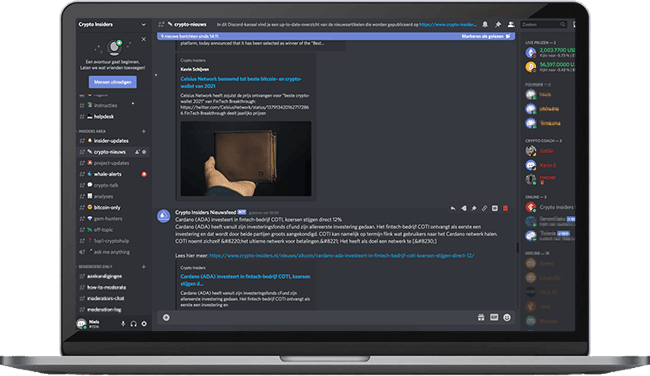Viewport: 650px width, 376px height.
Task: Close the invite friends banner
Action: tap(143, 39)
